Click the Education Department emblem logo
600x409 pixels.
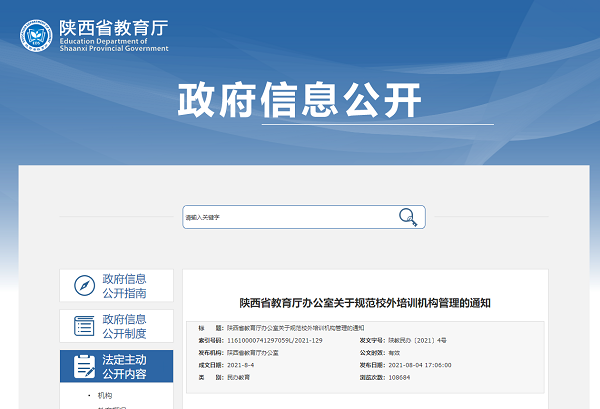38,36
